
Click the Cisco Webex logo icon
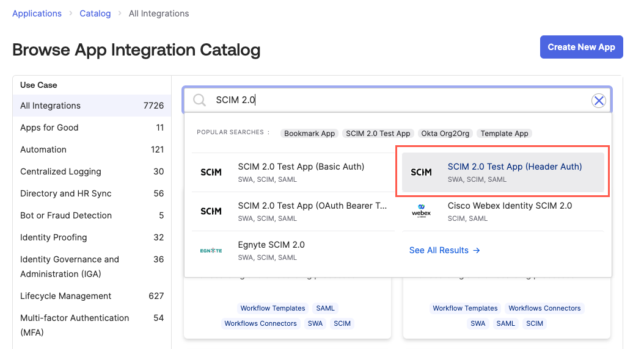coord(421,211)
